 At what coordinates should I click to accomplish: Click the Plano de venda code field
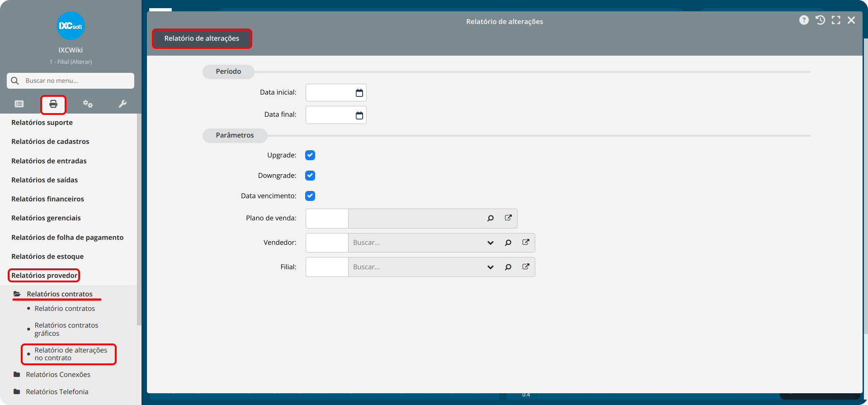pyautogui.click(x=327, y=219)
